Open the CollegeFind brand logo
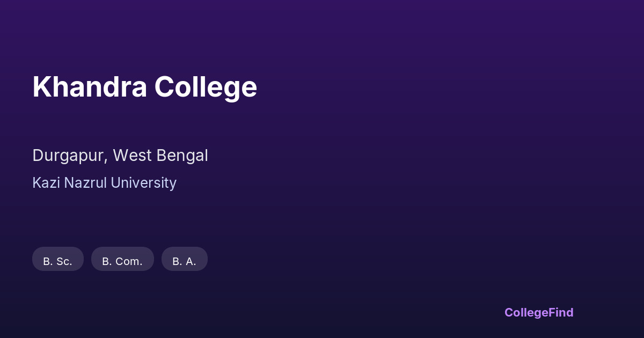This screenshot has height=338, width=644. [x=538, y=312]
